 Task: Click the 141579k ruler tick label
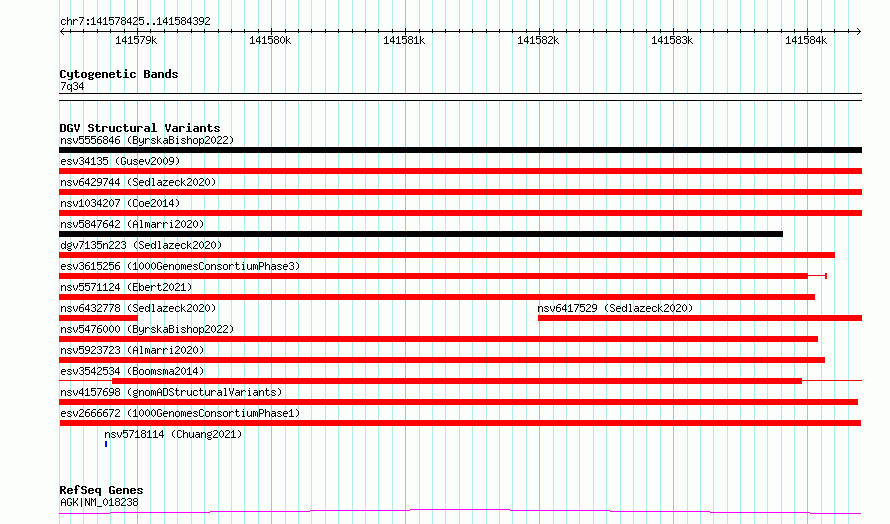[136, 40]
